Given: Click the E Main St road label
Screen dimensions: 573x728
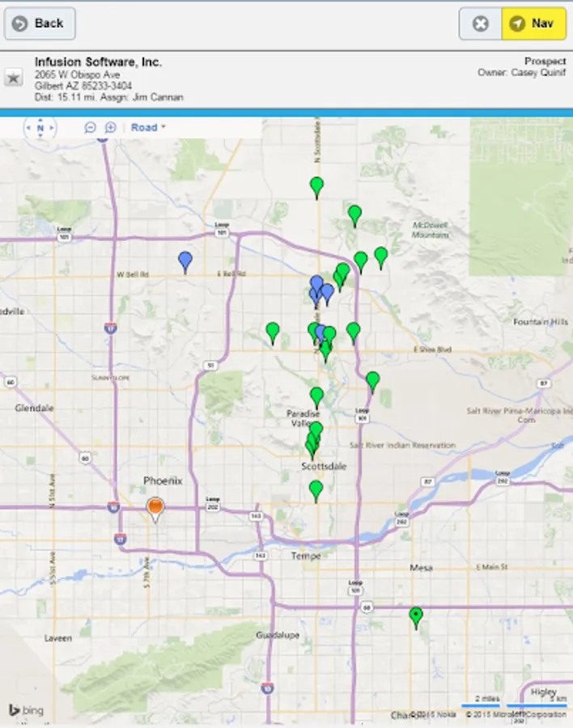Looking at the screenshot, I should click(492, 567).
